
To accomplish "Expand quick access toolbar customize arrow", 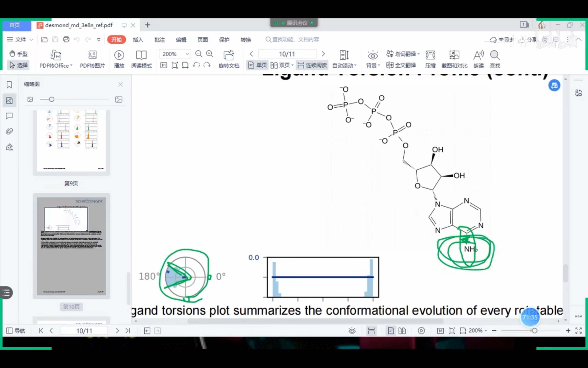I will pyautogui.click(x=99, y=39).
